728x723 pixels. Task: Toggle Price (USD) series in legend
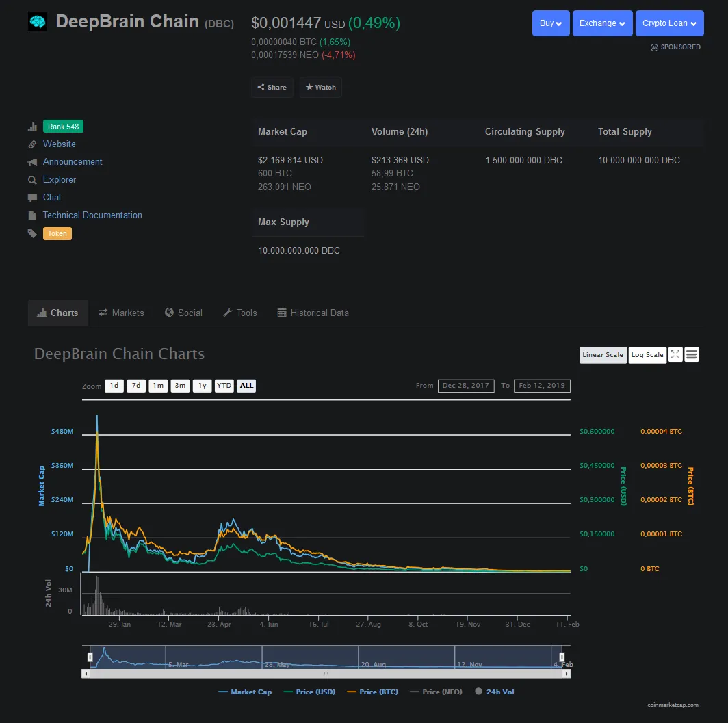click(309, 692)
